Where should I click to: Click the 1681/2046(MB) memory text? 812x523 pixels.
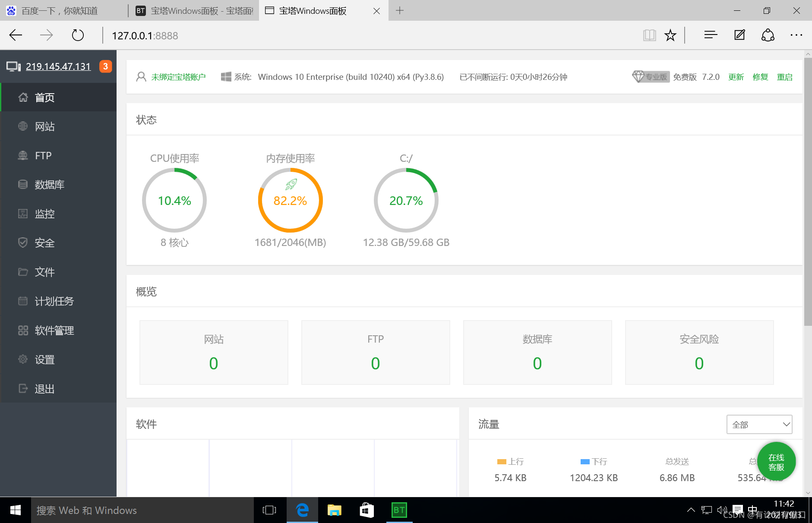click(290, 243)
